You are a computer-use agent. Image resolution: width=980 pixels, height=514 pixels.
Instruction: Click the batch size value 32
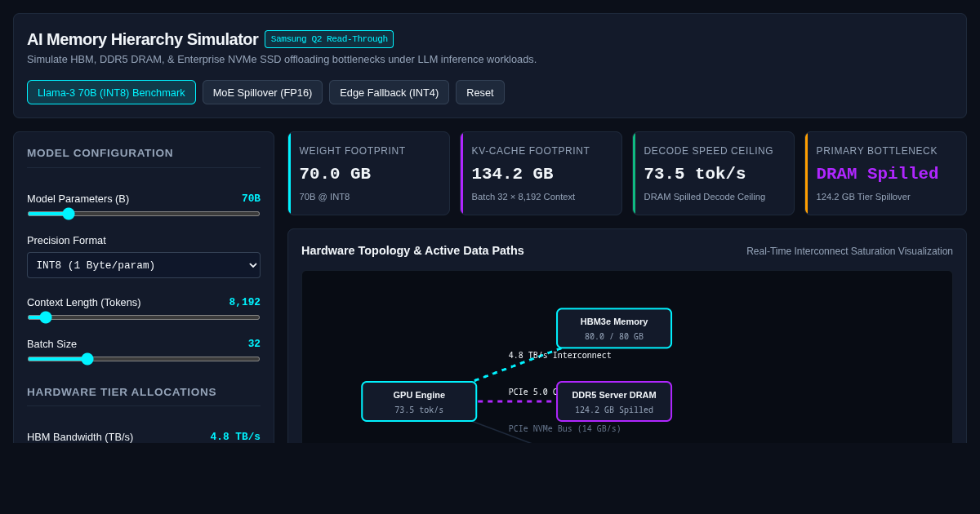click(x=254, y=343)
